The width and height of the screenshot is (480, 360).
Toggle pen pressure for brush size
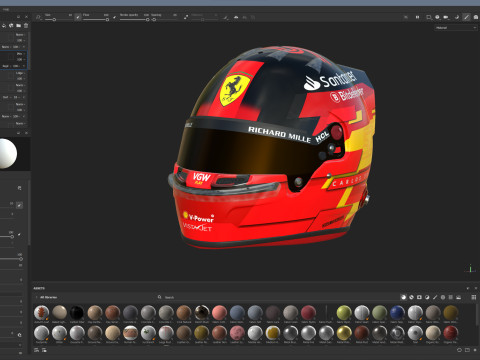tap(77, 17)
